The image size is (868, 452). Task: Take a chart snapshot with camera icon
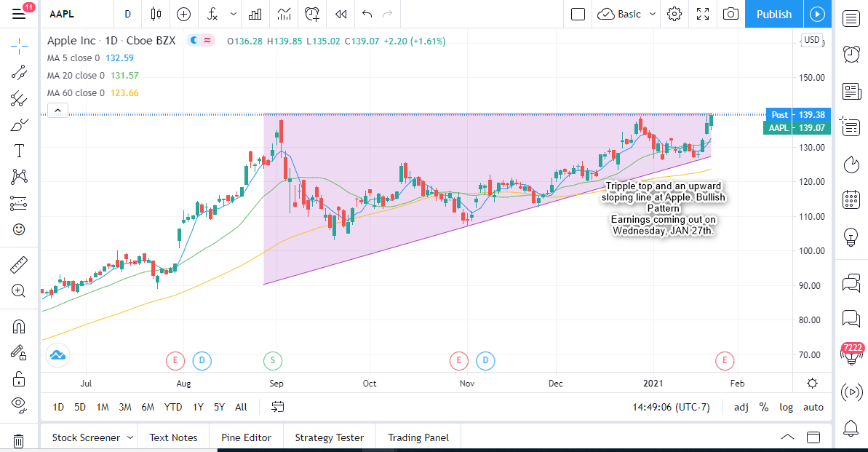[730, 14]
